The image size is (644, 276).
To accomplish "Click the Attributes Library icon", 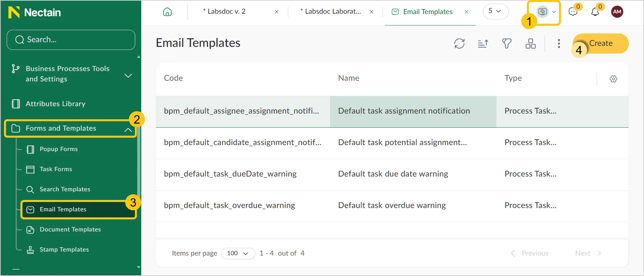I will 15,104.
